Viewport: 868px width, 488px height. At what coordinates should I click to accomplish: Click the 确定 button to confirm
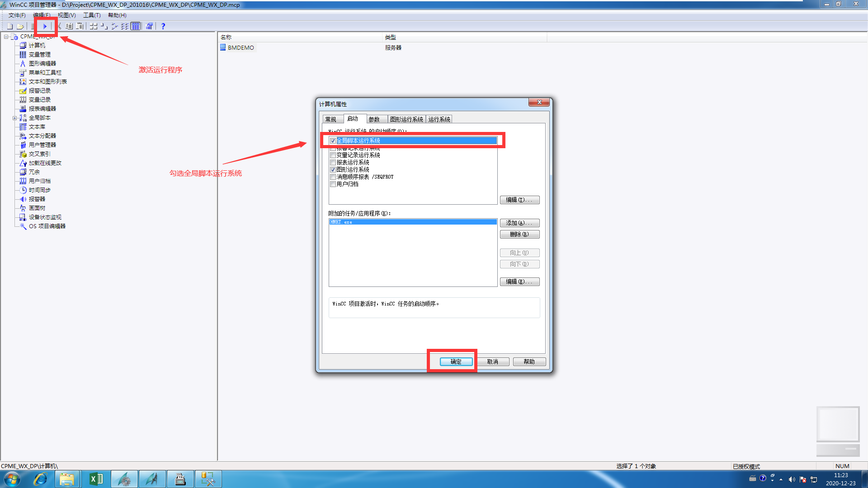click(455, 361)
